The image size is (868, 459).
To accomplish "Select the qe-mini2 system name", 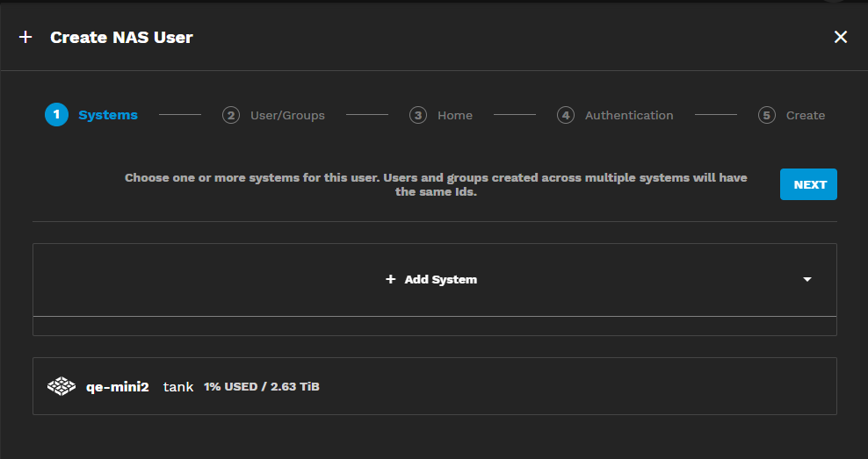I will click(117, 386).
